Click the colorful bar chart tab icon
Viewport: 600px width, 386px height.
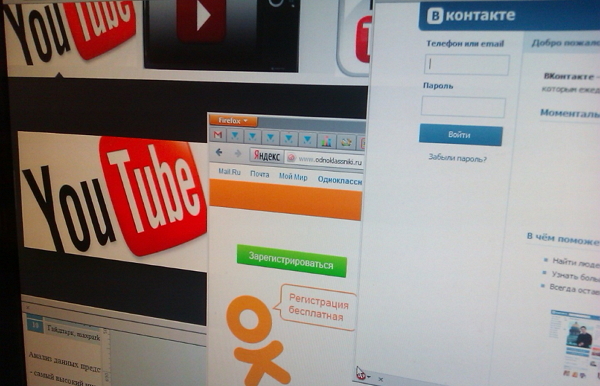tap(326, 141)
